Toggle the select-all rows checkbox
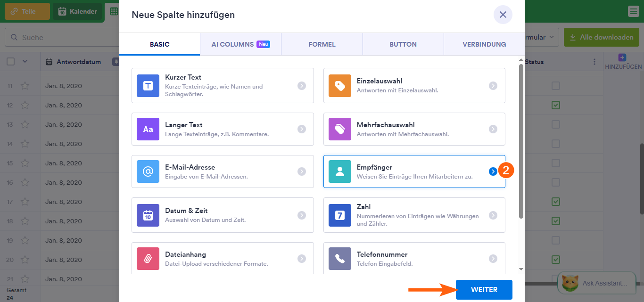This screenshot has height=302, width=644. (x=11, y=62)
